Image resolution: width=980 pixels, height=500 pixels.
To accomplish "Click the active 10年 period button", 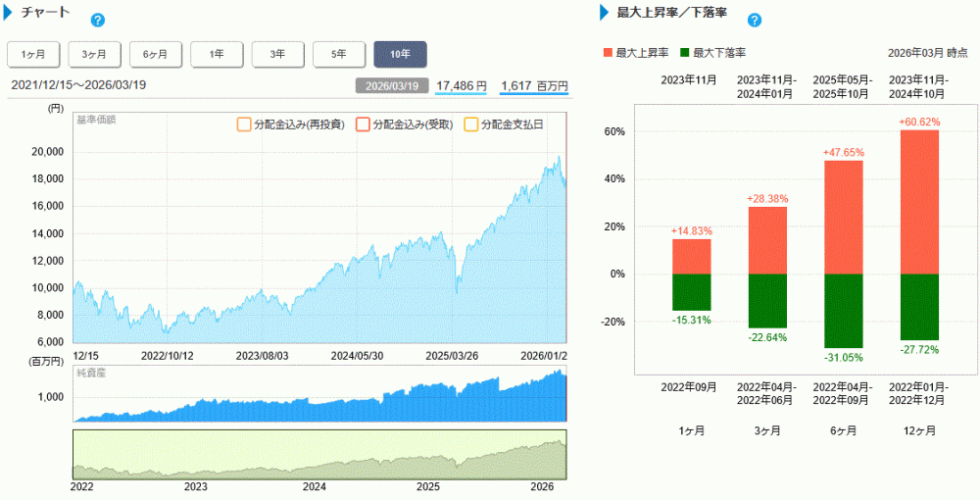I will (x=400, y=54).
